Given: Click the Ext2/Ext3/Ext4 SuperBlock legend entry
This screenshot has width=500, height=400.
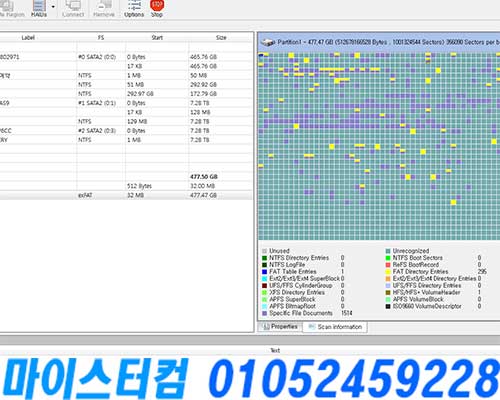Looking at the screenshot, I should pos(304,278).
